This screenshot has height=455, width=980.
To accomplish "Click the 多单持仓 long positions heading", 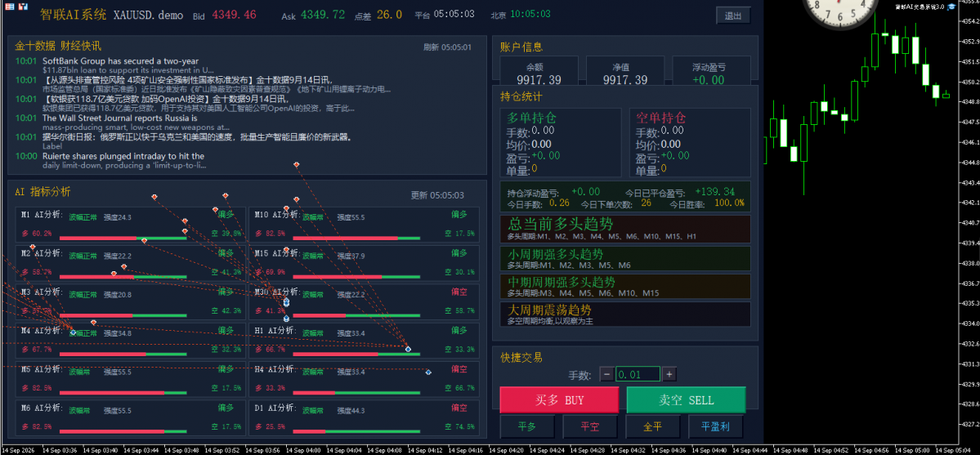I will (531, 117).
